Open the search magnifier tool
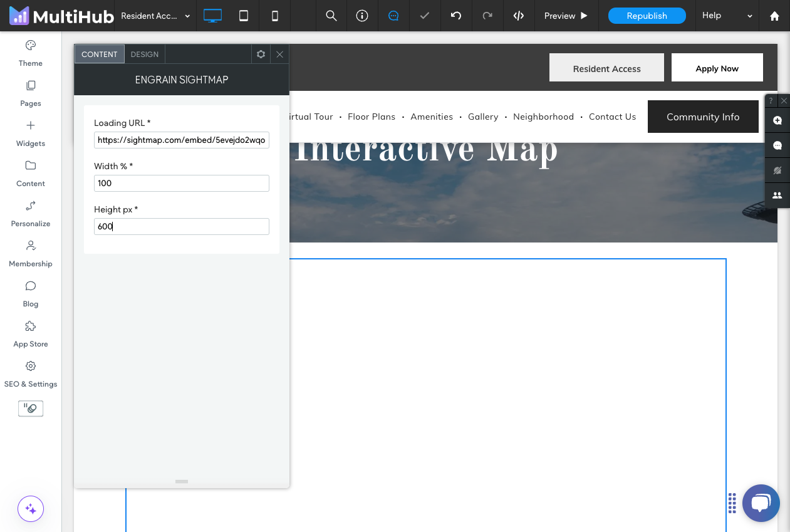The width and height of the screenshot is (790, 532). pyautogui.click(x=331, y=16)
